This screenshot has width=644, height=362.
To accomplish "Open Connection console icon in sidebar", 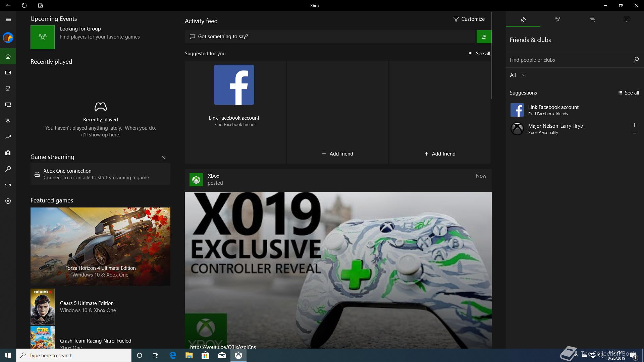I will pyautogui.click(x=8, y=185).
